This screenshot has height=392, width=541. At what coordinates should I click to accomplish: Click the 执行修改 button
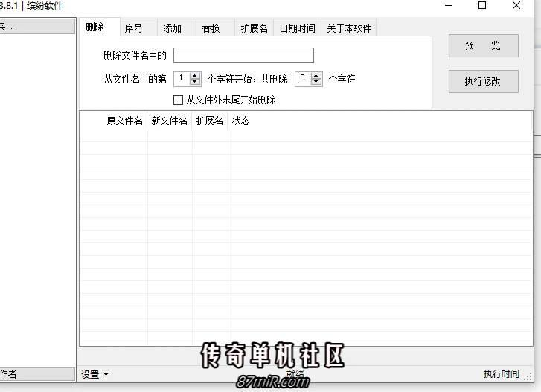pyautogui.click(x=484, y=81)
